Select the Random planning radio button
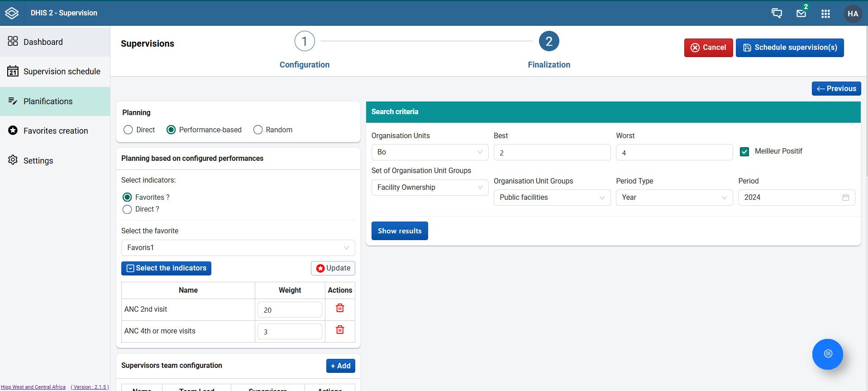The height and width of the screenshot is (391, 868). click(258, 130)
